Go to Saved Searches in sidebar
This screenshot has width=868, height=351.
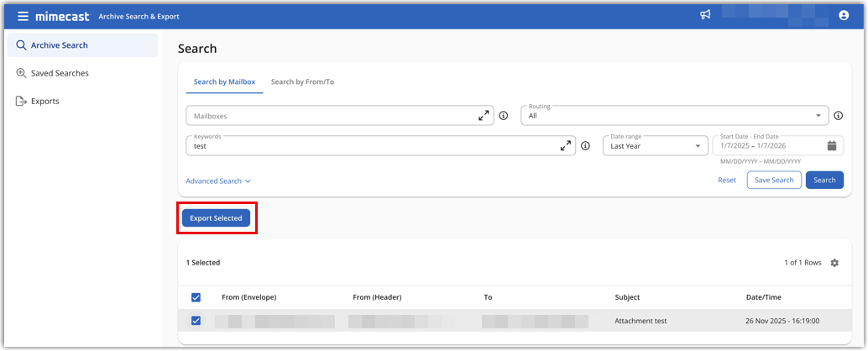coord(59,73)
